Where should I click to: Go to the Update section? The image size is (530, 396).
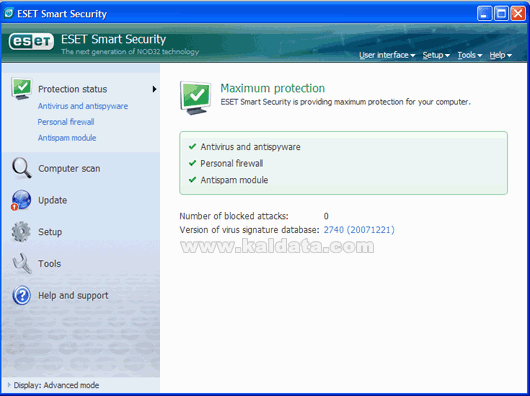click(52, 200)
